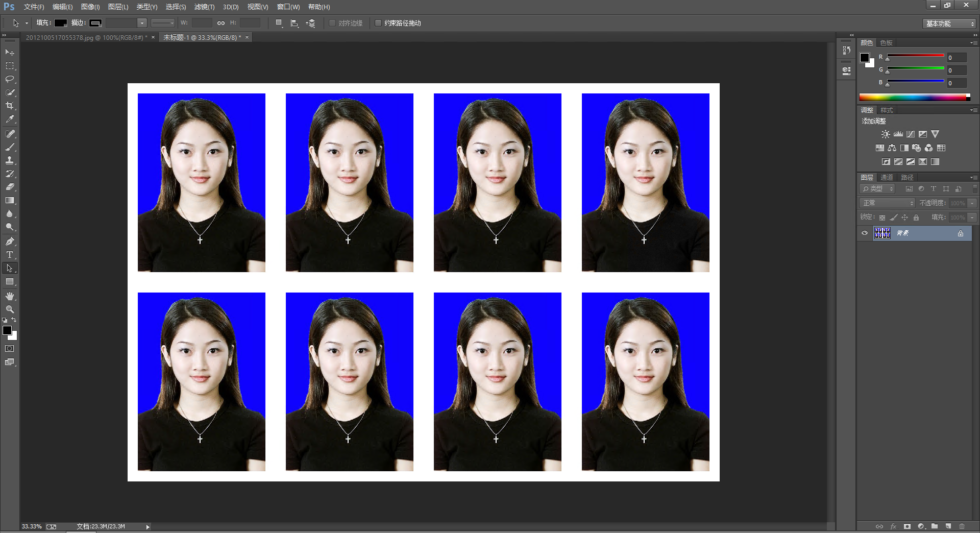Close the 未标题-1 document tab
Screen dimensions: 980x533
point(247,37)
